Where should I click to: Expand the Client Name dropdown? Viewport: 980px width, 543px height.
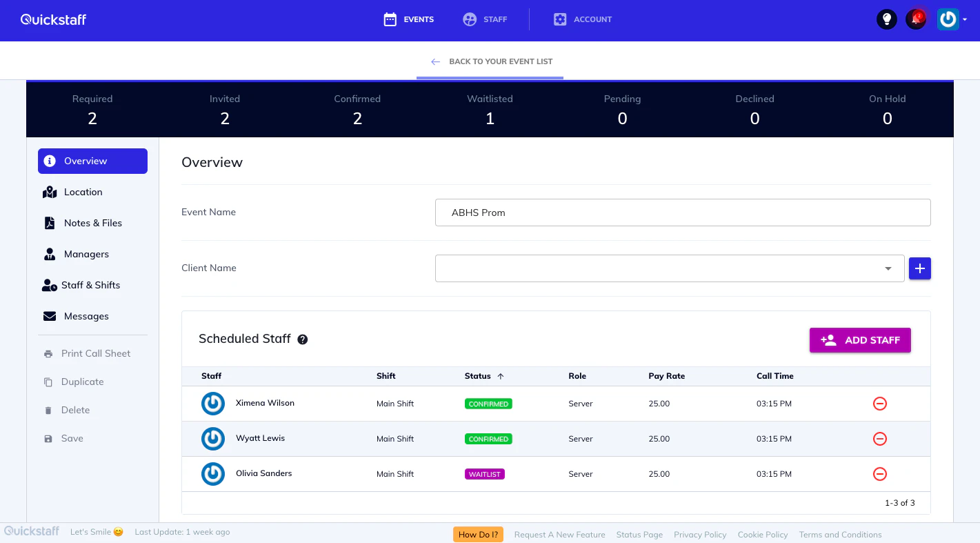[x=888, y=268]
